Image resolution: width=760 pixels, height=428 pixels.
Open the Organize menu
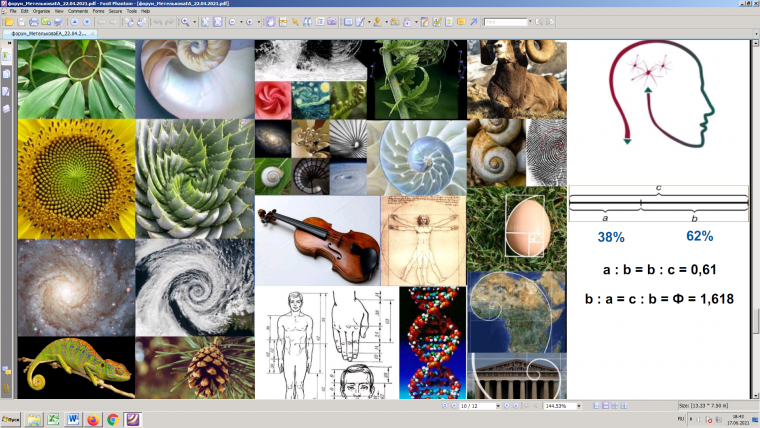pyautogui.click(x=39, y=11)
